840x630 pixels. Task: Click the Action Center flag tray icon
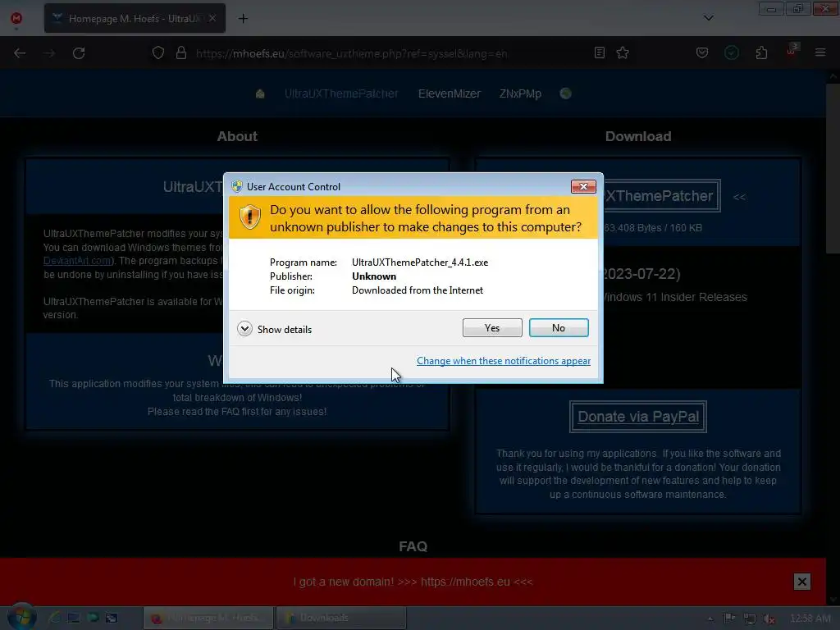tap(729, 619)
